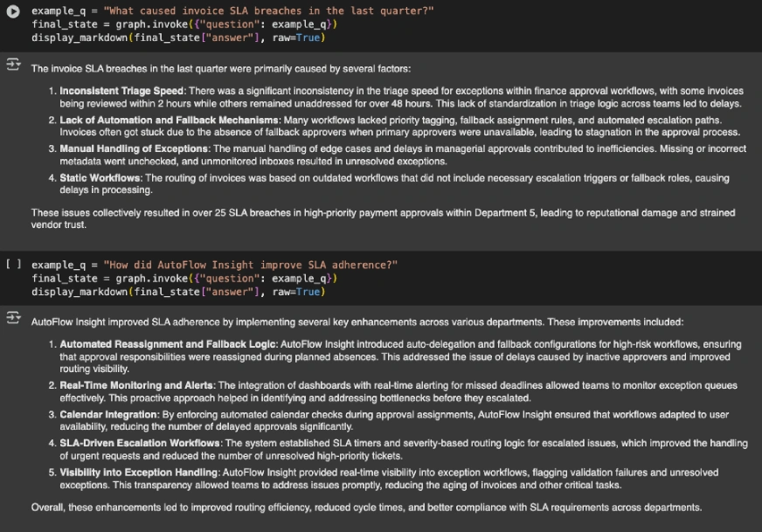This screenshot has width=762, height=532.
Task: Click the word "True" in the second cell's raw=True
Action: (x=308, y=292)
